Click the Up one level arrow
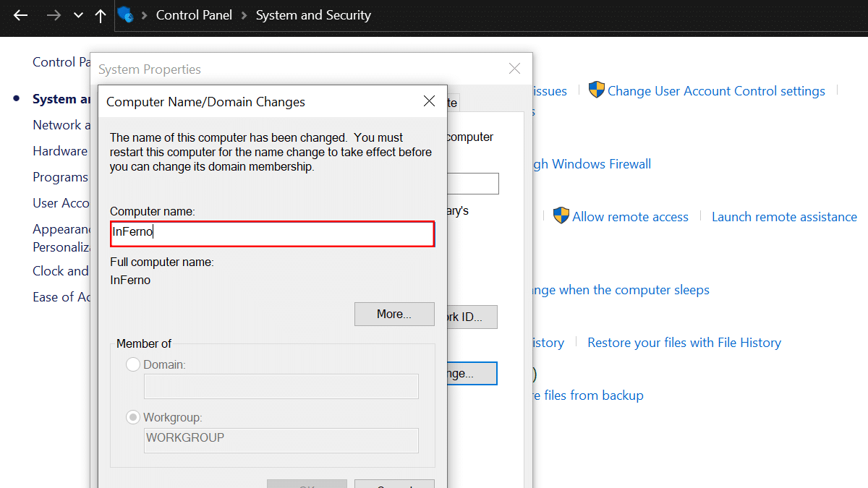868x488 pixels. tap(101, 15)
